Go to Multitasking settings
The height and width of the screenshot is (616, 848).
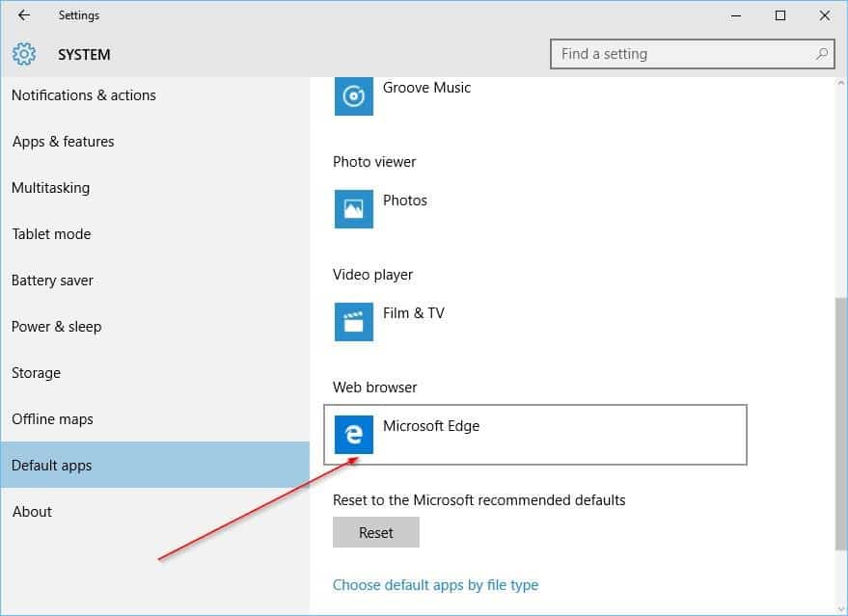154,188
